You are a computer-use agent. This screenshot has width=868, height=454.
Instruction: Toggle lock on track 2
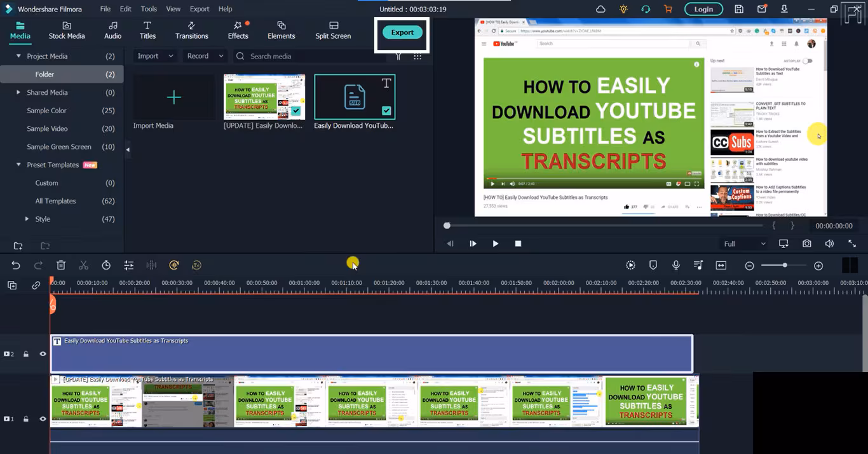pos(26,354)
